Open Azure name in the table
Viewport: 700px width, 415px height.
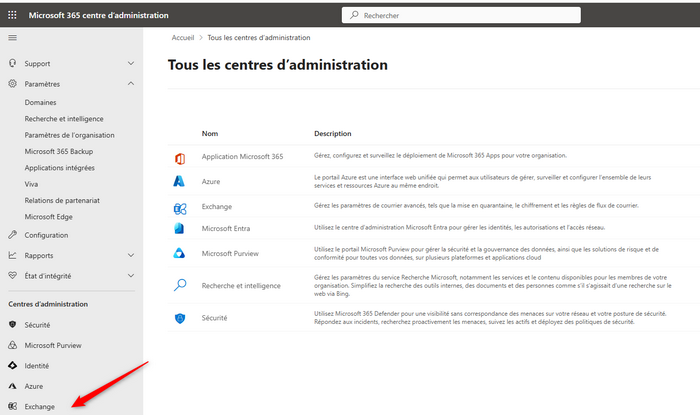click(211, 181)
